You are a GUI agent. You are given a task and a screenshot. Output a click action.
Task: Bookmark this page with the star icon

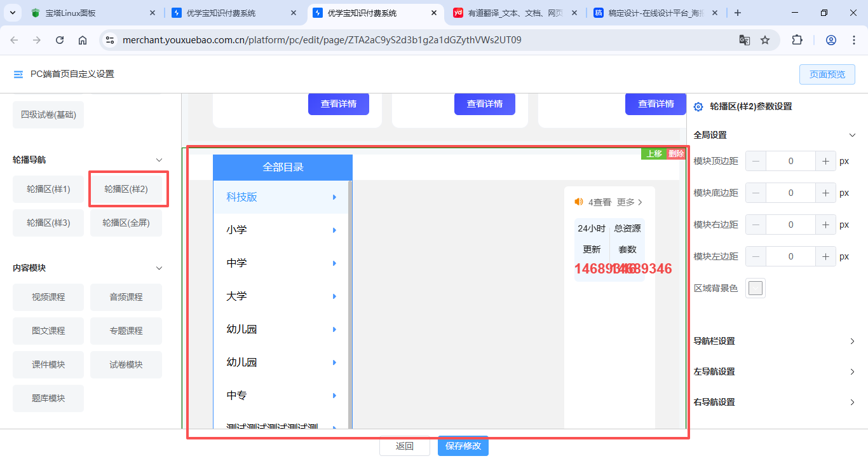click(765, 40)
